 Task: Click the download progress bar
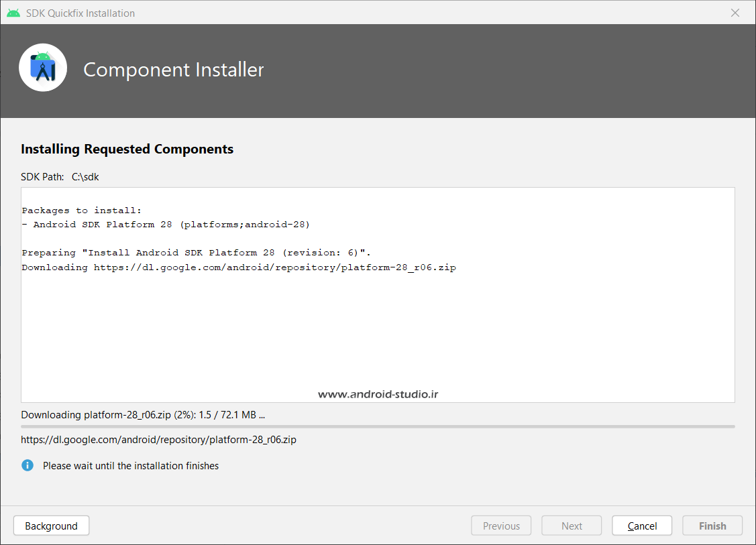pos(378,426)
